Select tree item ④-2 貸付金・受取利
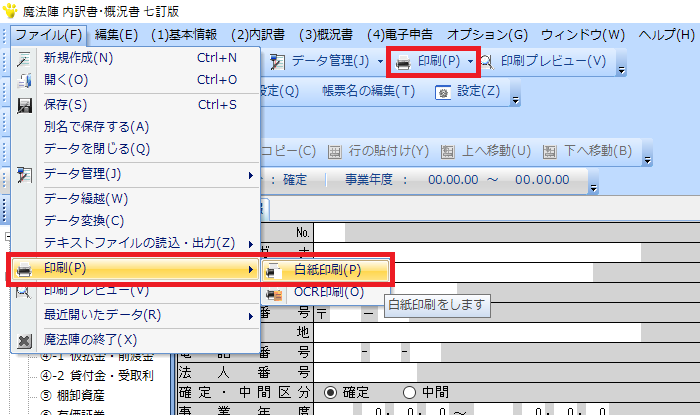The width and height of the screenshot is (700, 415). [97, 376]
